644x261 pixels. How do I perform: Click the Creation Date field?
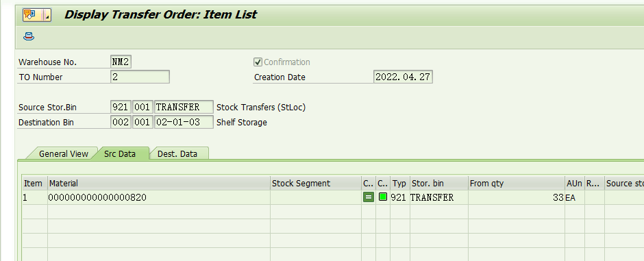(x=404, y=77)
